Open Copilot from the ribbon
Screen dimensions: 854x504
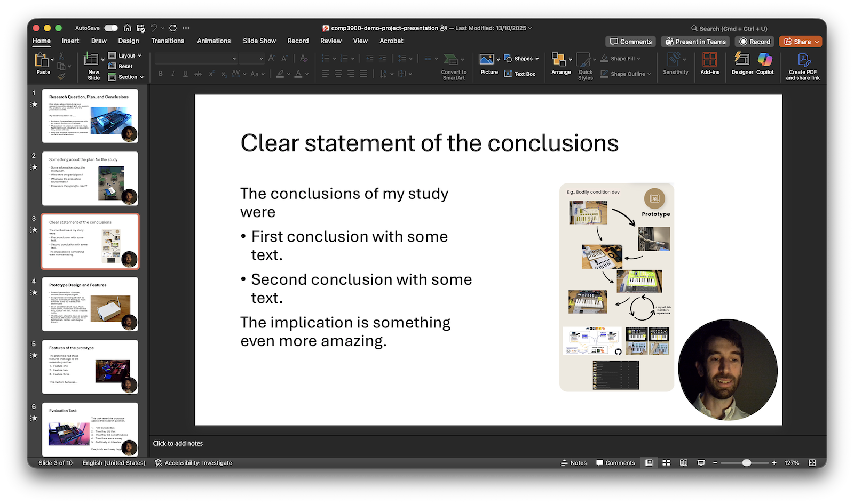[765, 64]
